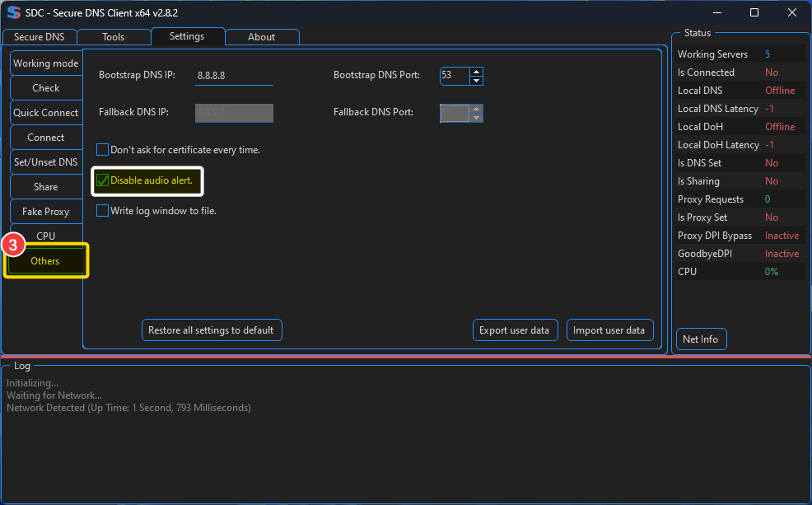Switch to the Secure DNS tab
The image size is (812, 505).
(40, 37)
